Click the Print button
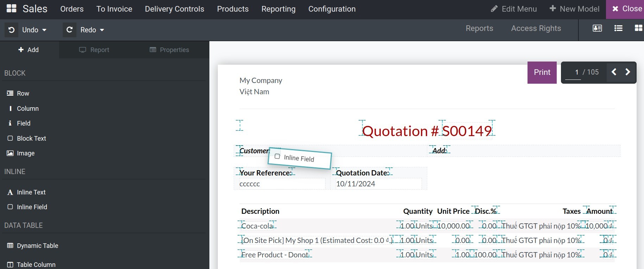 coord(542,72)
